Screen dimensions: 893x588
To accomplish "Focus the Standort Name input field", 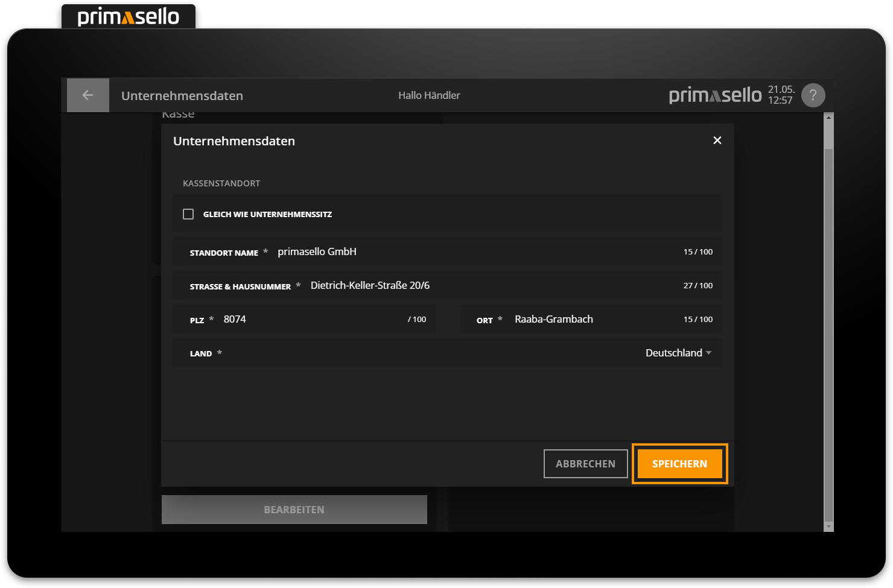I will point(471,252).
